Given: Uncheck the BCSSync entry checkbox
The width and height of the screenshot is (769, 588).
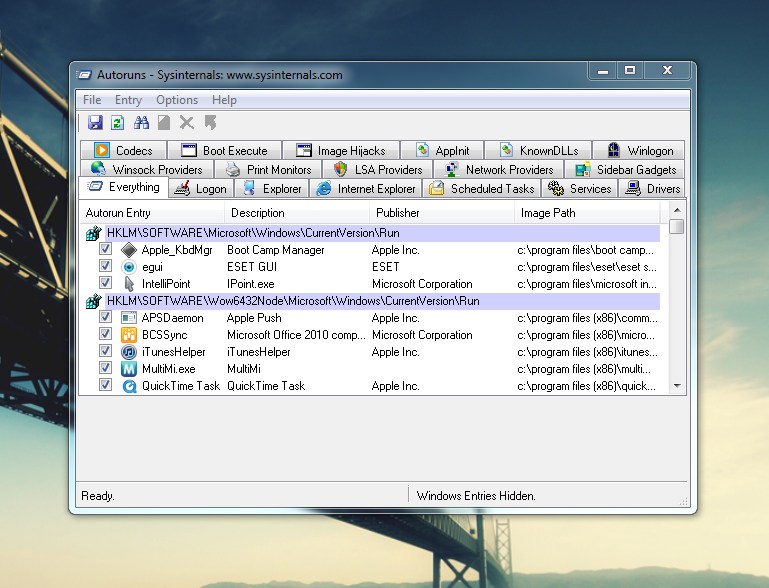Looking at the screenshot, I should (x=105, y=333).
